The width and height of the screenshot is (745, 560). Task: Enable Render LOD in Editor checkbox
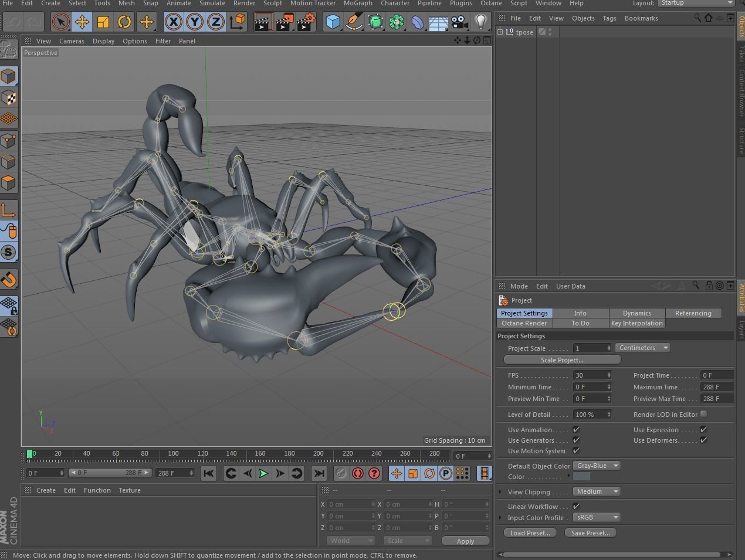[703, 414]
